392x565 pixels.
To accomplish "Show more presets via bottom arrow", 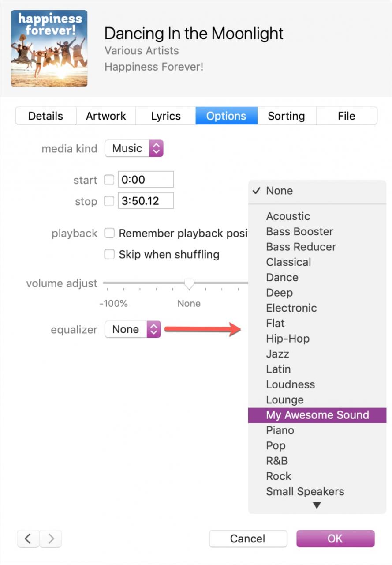I will pyautogui.click(x=317, y=506).
